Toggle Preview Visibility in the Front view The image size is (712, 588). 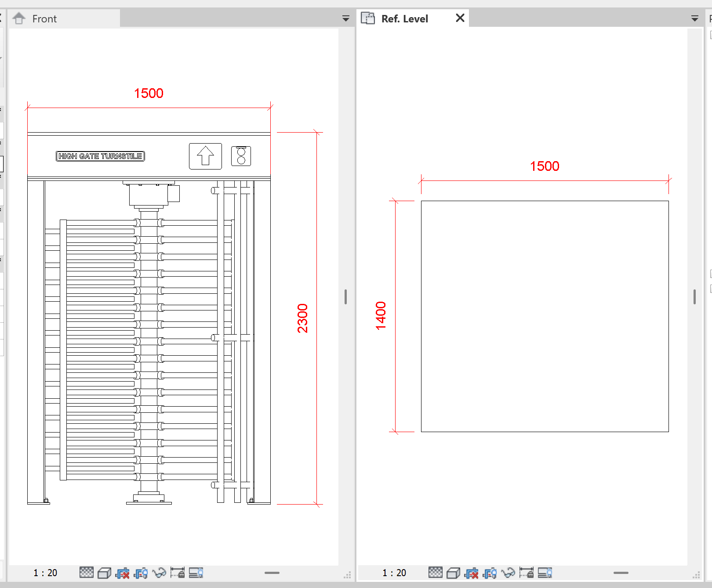(x=196, y=573)
